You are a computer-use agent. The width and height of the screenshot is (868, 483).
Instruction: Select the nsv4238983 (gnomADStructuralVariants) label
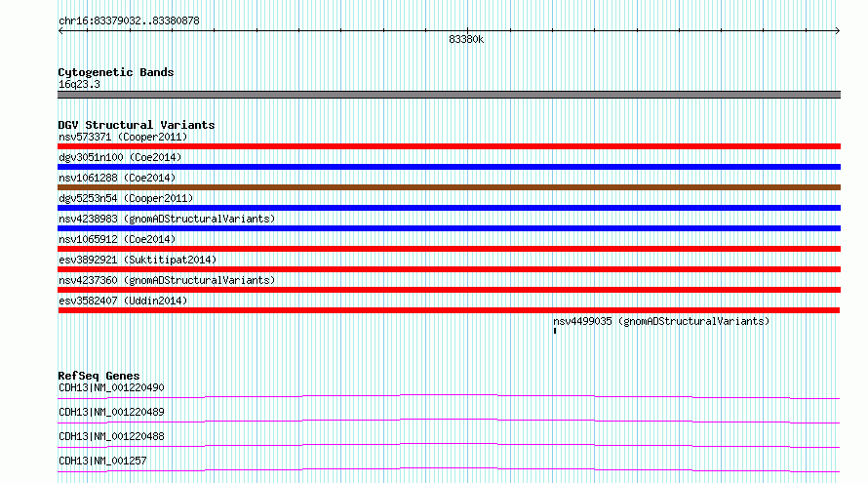coord(167,219)
